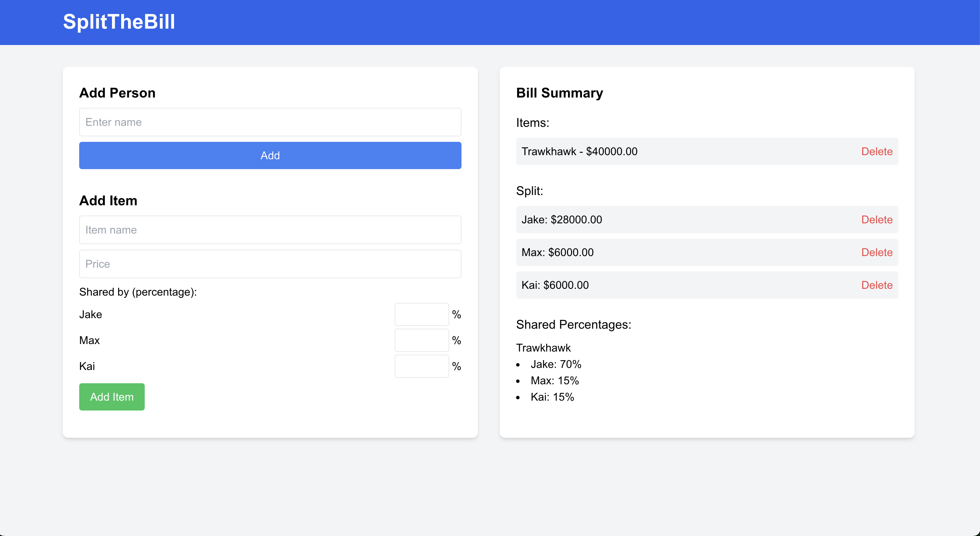Select the Price input box
This screenshot has height=536, width=980.
[270, 264]
